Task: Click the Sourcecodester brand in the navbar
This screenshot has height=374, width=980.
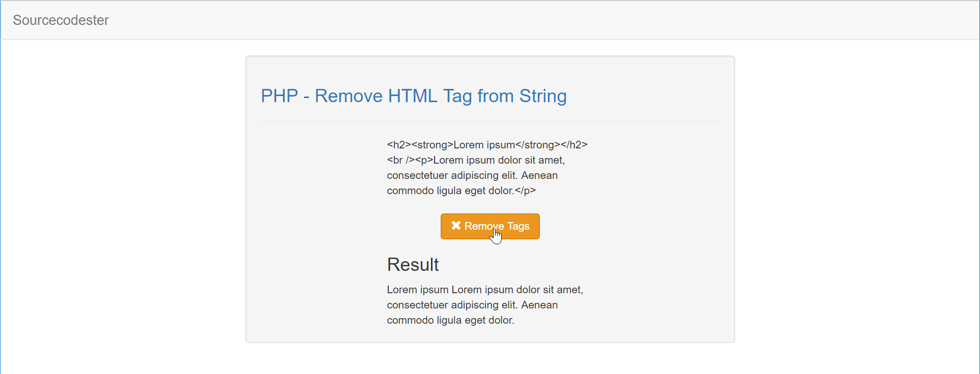Action: (60, 20)
